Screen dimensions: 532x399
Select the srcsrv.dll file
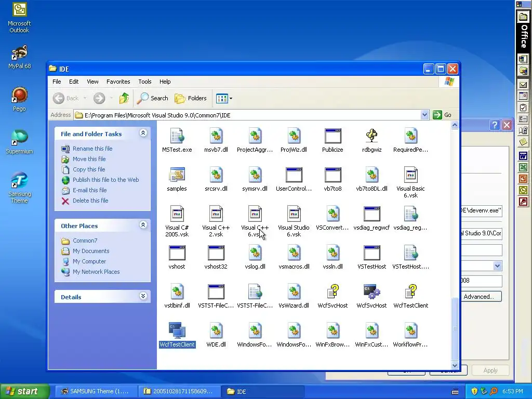[216, 175]
